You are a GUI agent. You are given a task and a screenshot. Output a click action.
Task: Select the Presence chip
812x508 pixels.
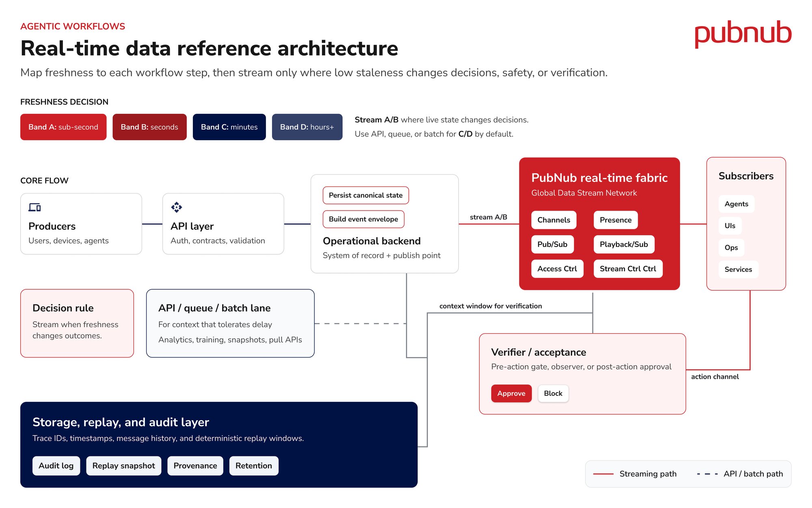(615, 220)
